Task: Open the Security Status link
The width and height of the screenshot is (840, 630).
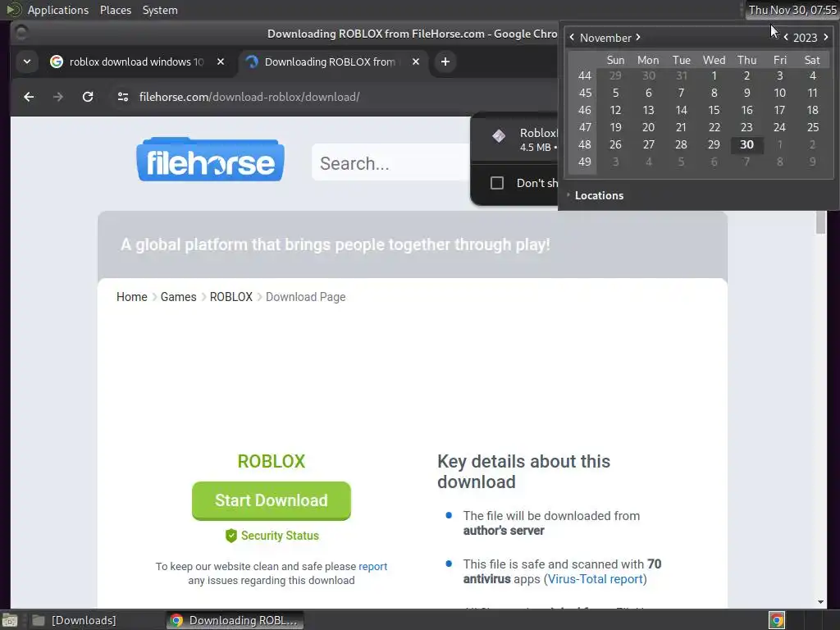Action: (x=280, y=536)
